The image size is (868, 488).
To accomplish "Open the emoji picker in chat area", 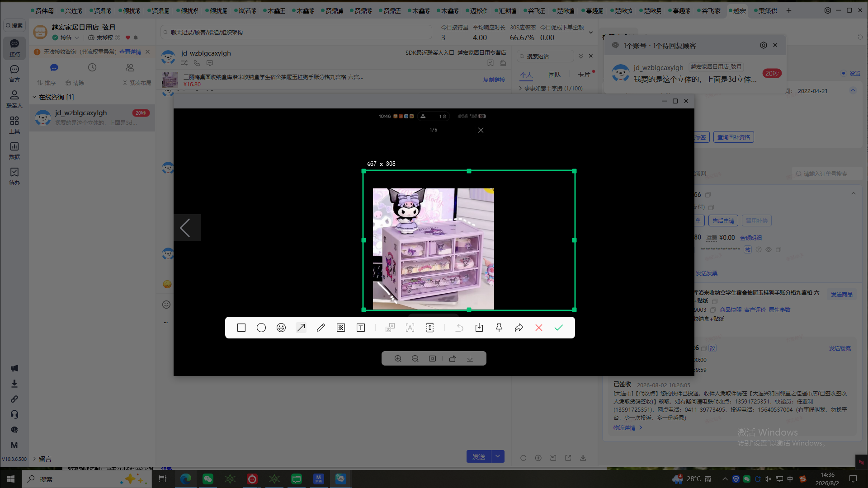I will click(166, 305).
